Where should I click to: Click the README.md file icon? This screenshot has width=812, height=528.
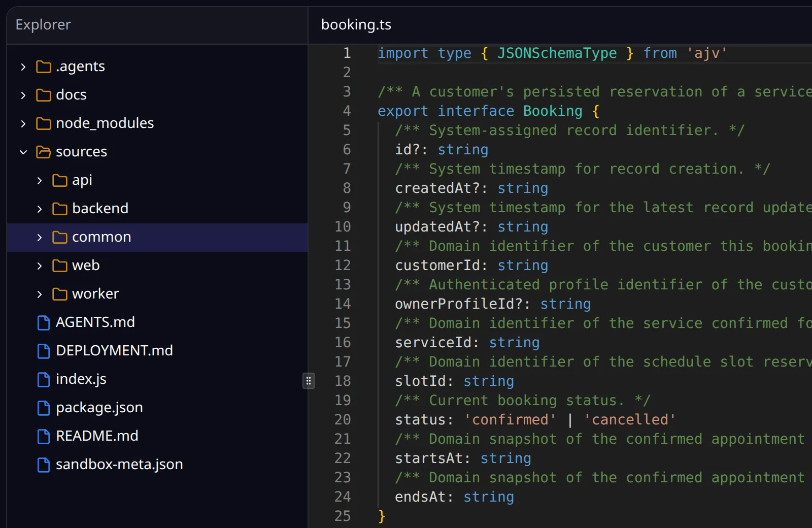(x=44, y=436)
